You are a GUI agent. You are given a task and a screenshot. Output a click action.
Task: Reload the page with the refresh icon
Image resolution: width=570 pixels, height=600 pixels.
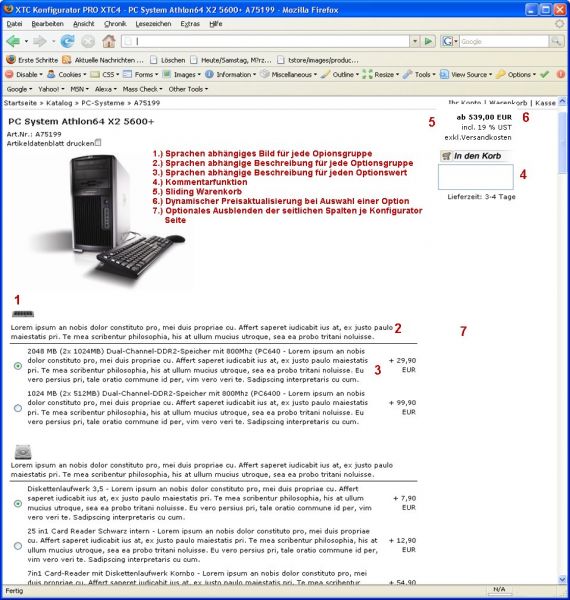click(67, 41)
